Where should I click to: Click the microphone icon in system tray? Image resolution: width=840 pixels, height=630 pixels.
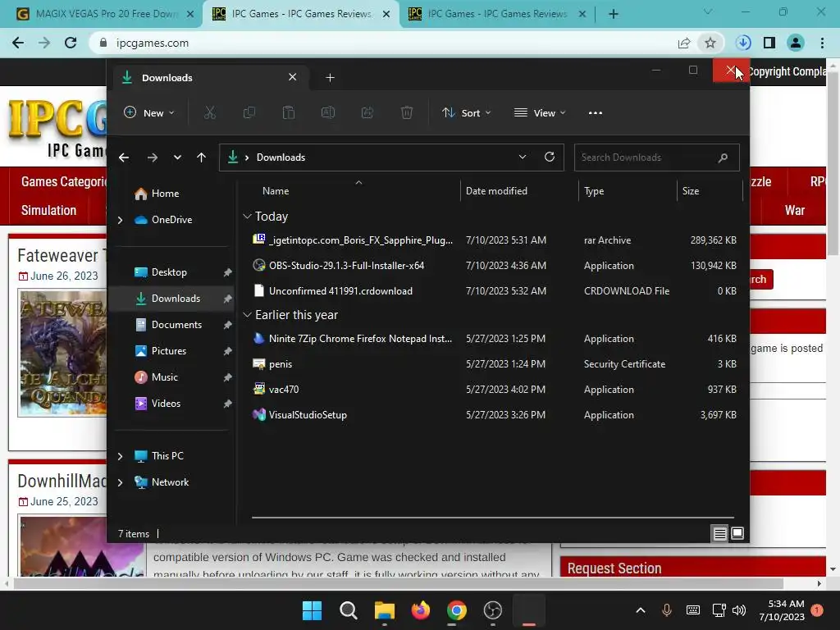[667, 610]
